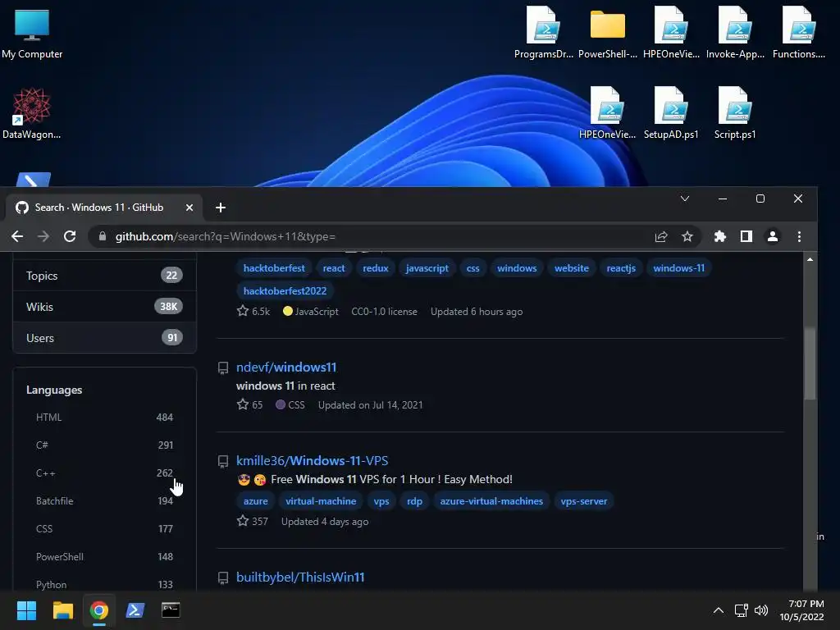Screen dimensions: 840x630
Task: Open a new browser tab
Action: [x=221, y=208]
